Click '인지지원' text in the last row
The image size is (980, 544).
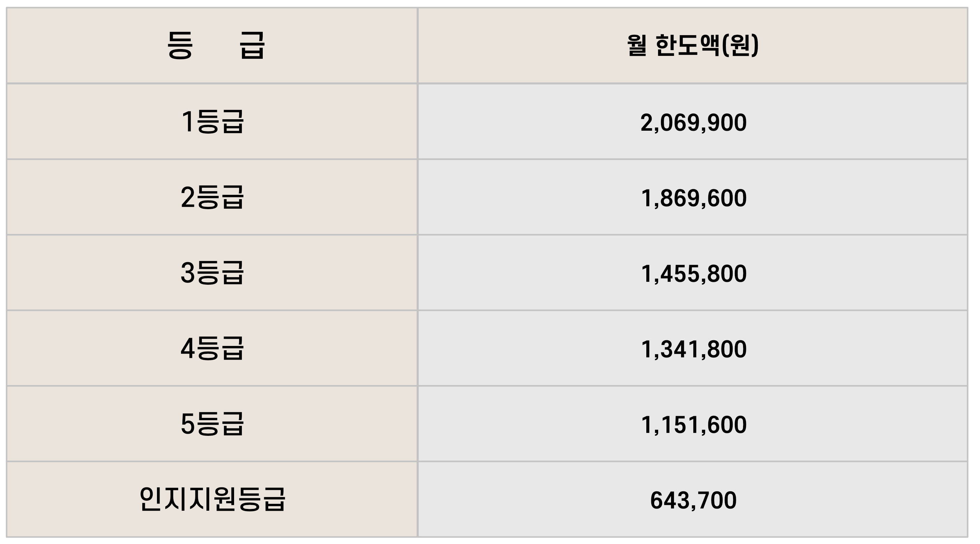188,499
